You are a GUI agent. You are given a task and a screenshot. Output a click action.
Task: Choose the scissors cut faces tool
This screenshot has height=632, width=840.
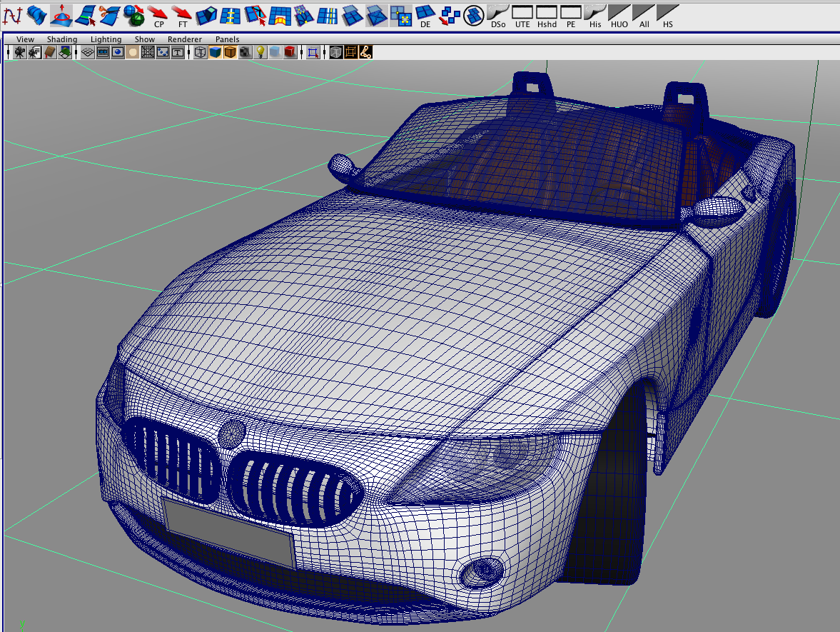109,15
